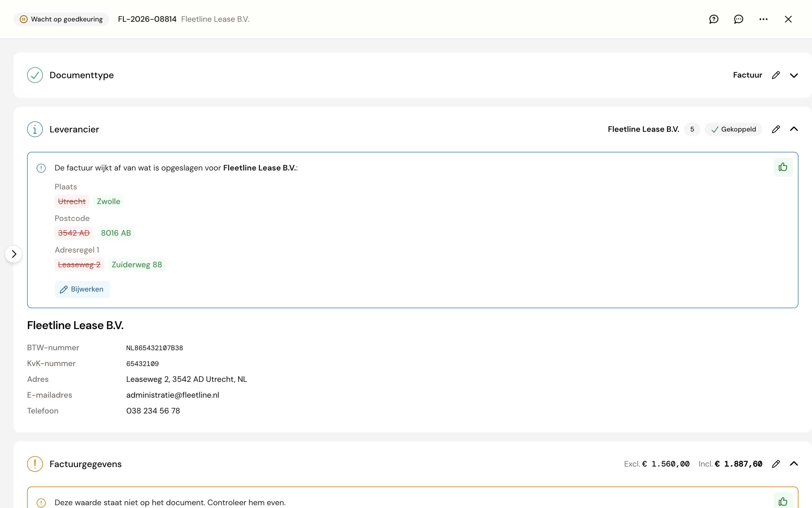Approve the supplier mismatch with thumbs-up
The width and height of the screenshot is (812, 508).
[x=783, y=167]
